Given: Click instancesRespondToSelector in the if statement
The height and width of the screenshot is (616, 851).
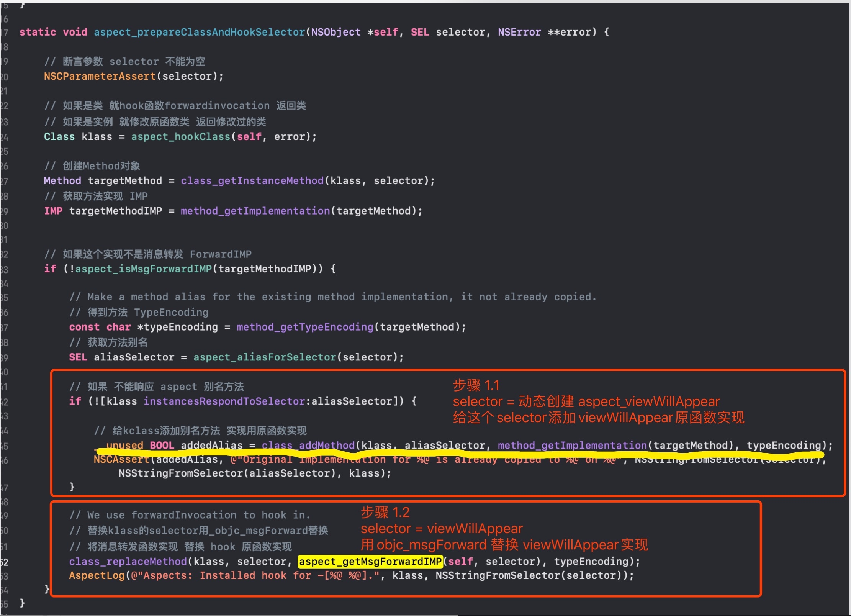Looking at the screenshot, I should (x=224, y=401).
